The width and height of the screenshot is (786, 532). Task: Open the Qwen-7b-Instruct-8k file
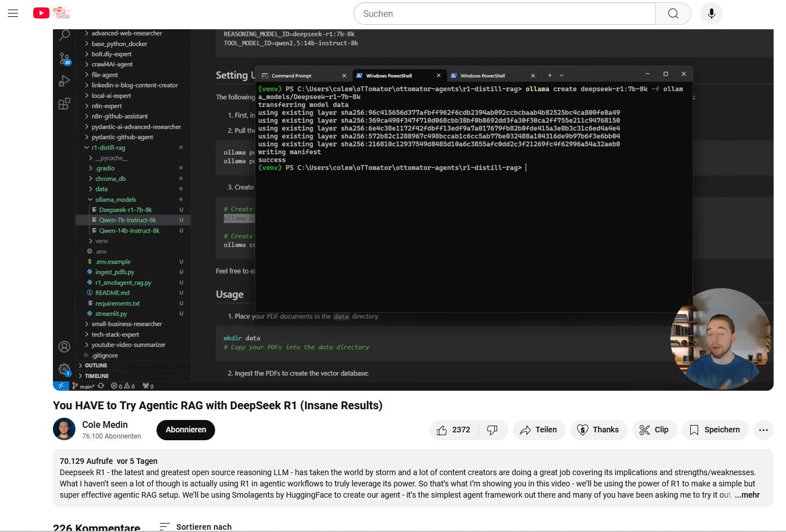(x=127, y=220)
